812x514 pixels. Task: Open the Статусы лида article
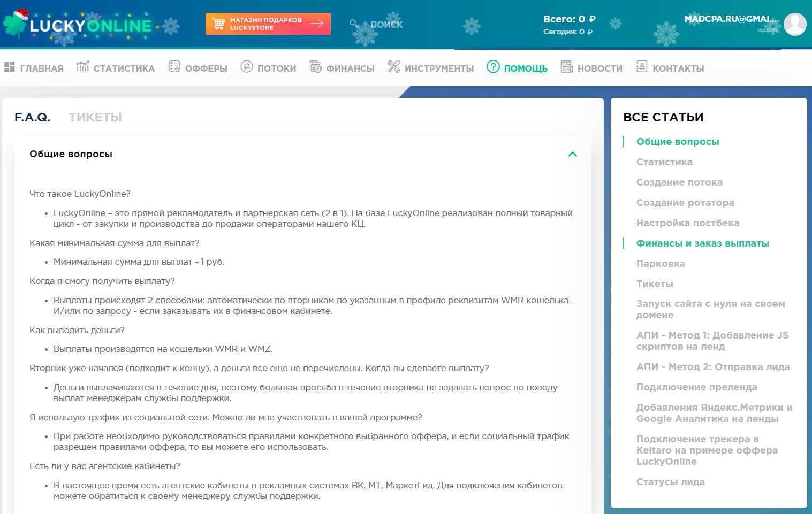[670, 482]
